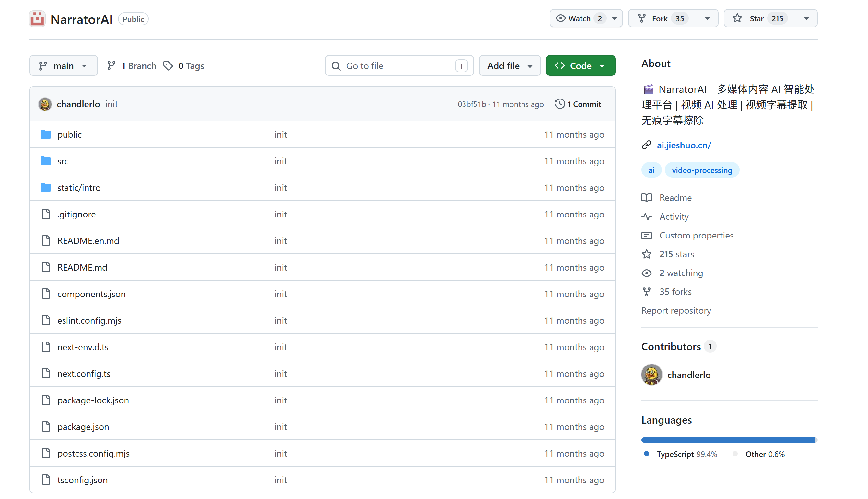The width and height of the screenshot is (868, 499).
Task: Click the Other 0.6% language legend
Action: 758,454
